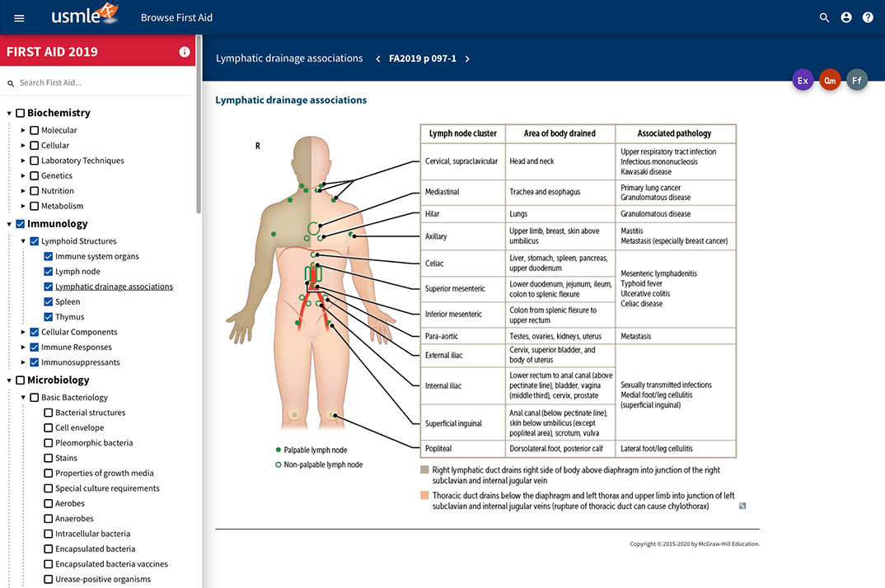Click the 'Popliteal' lymph node cell

[x=463, y=449]
